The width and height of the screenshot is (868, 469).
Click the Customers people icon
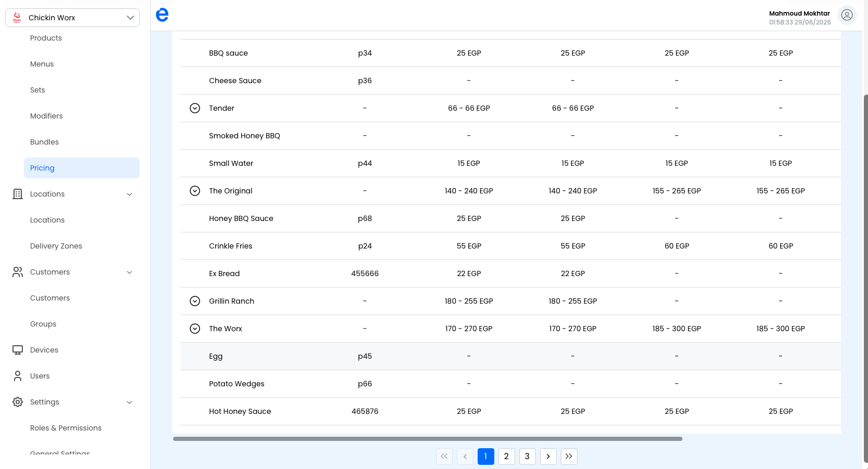[x=18, y=272]
